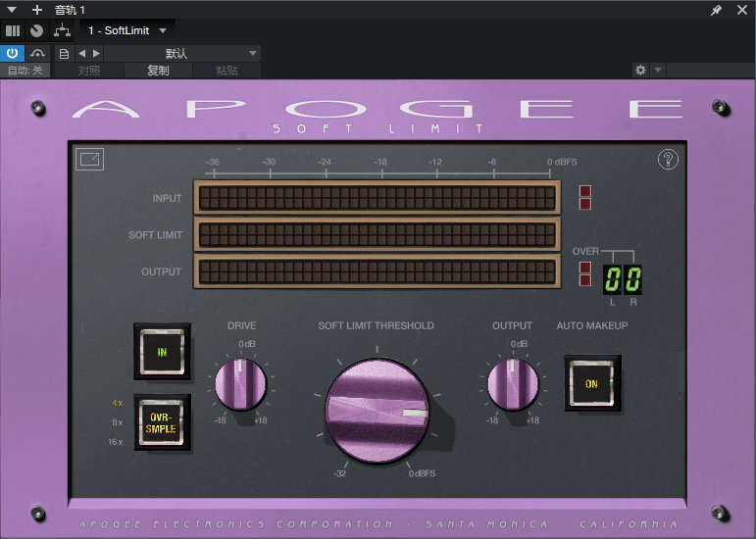
Task: Click the 粘贴 paste button
Action: tap(227, 71)
